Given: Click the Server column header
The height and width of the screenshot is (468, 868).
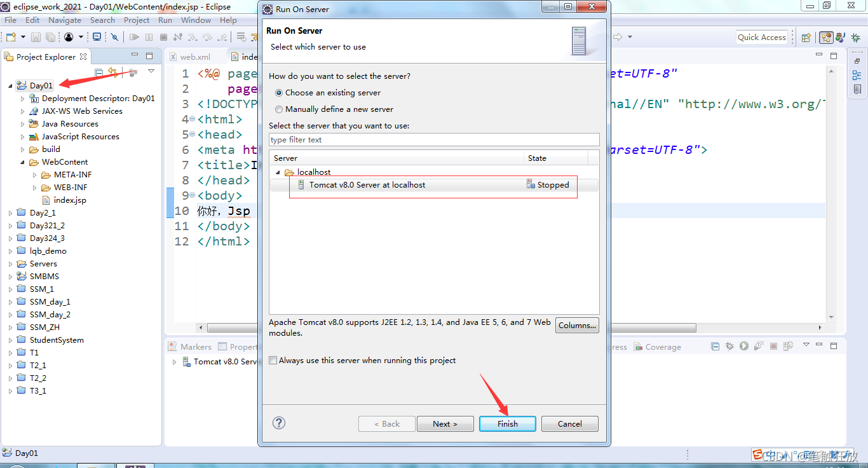Looking at the screenshot, I should [398, 158].
